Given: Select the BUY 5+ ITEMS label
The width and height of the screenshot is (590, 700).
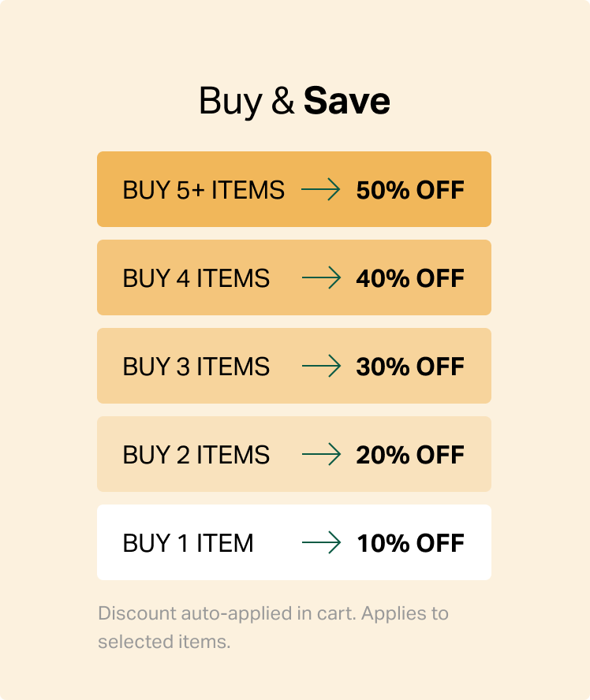Looking at the screenshot, I should (204, 190).
